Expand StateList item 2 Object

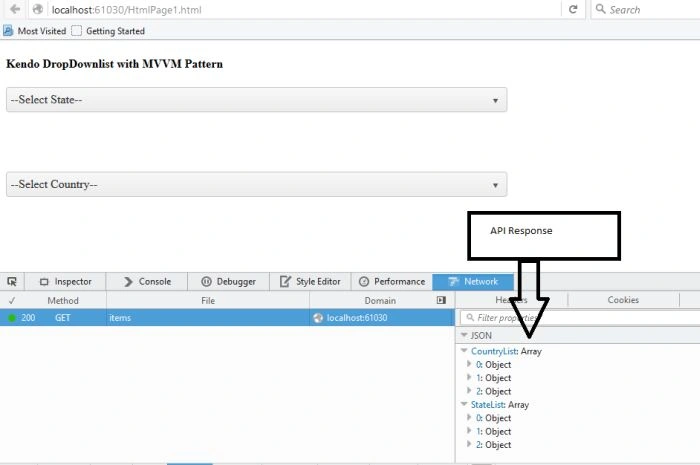coord(469,444)
